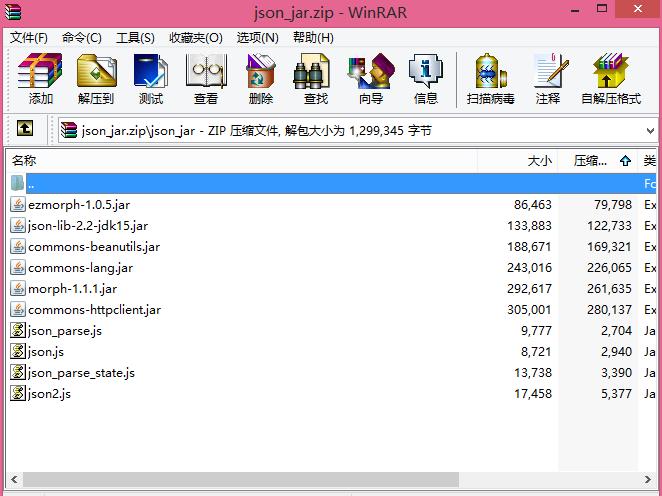
Task: Open the 收藏夹(O) menu
Action: pyautogui.click(x=195, y=38)
